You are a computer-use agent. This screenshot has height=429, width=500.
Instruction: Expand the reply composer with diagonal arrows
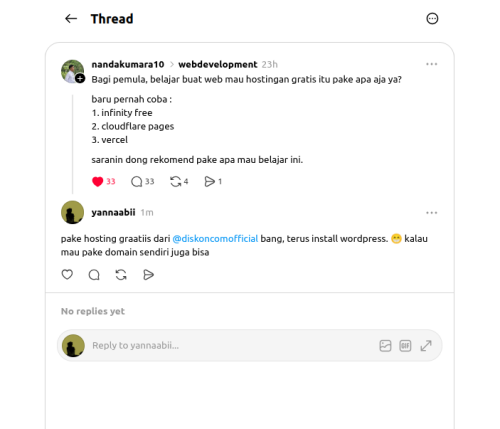pos(426,346)
